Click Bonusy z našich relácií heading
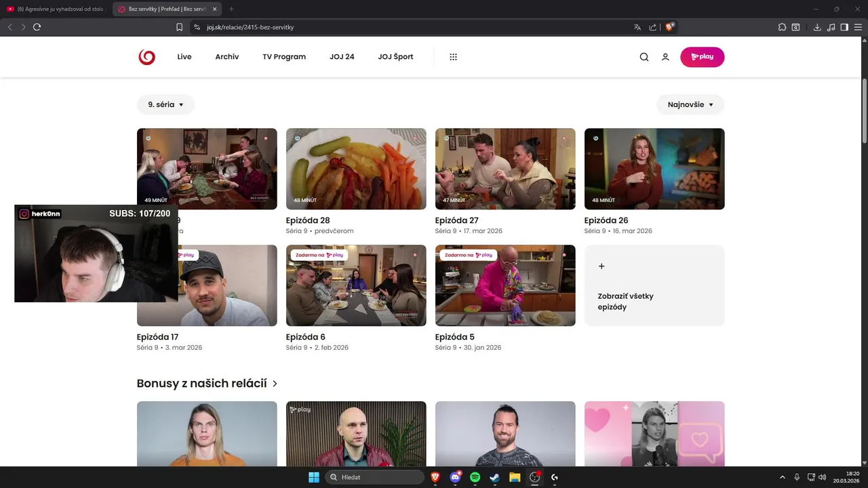868x488 pixels. click(201, 384)
